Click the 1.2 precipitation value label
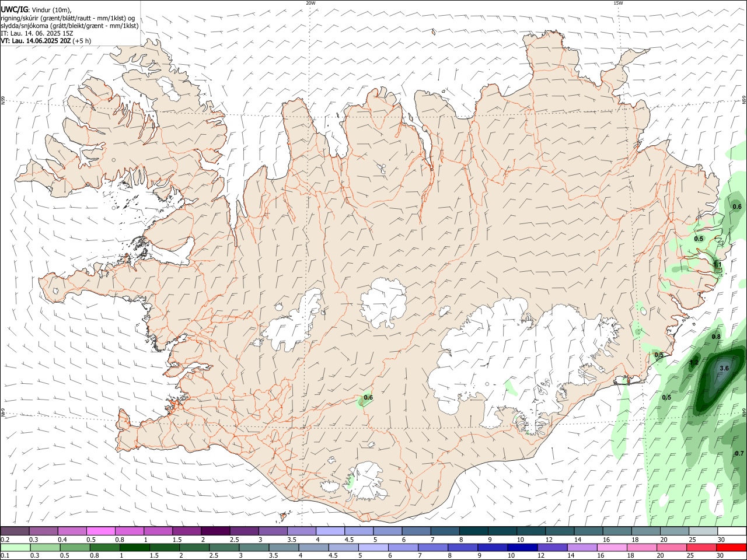The height and width of the screenshot is (560, 747). 694,362
